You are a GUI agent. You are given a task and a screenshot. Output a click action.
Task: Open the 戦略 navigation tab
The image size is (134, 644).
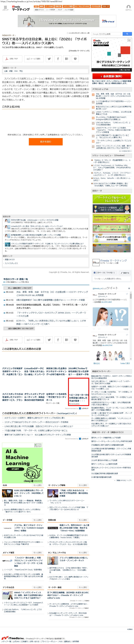(x=42, y=7)
